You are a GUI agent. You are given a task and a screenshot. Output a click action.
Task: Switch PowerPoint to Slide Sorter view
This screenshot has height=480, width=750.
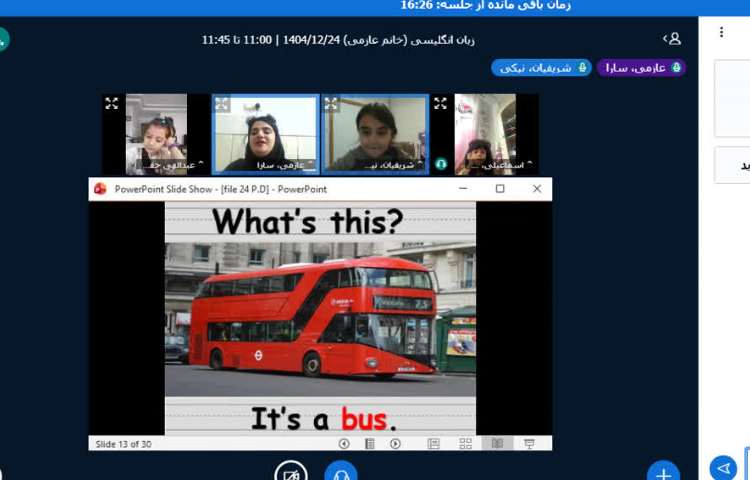465,444
